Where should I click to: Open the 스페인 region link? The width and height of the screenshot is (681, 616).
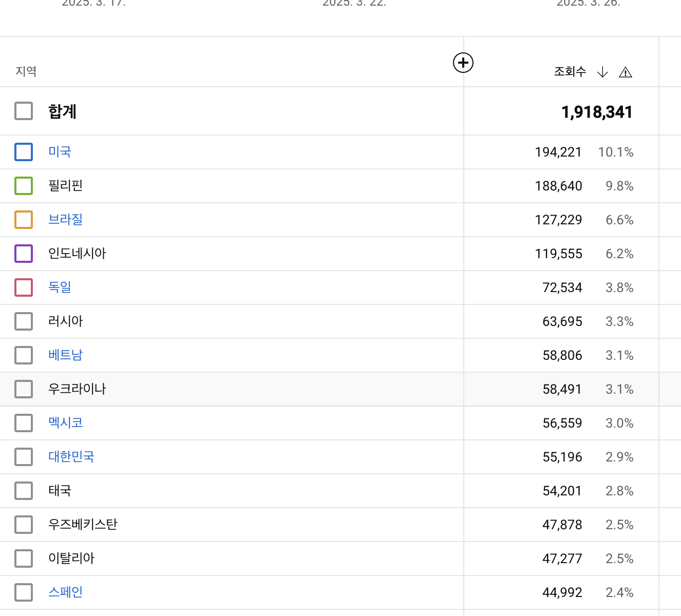point(65,592)
